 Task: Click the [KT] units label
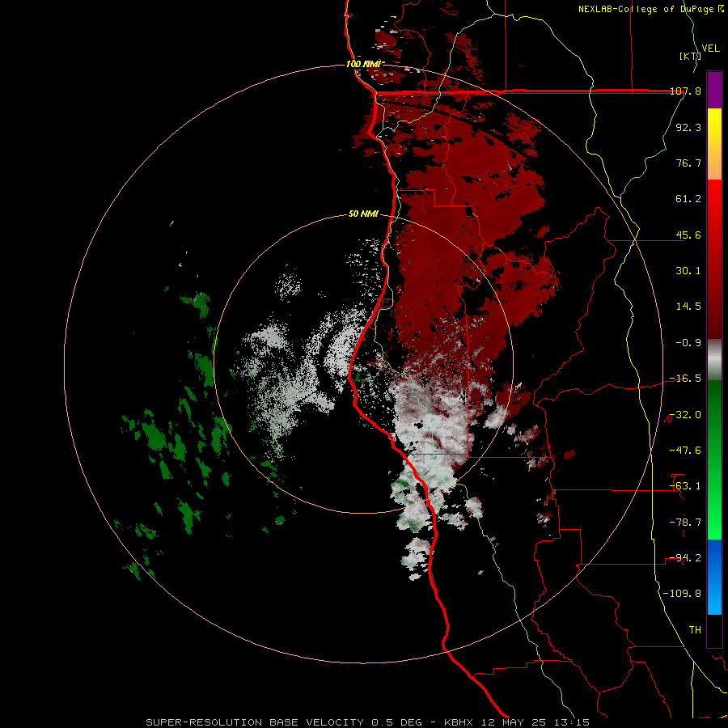point(690,56)
